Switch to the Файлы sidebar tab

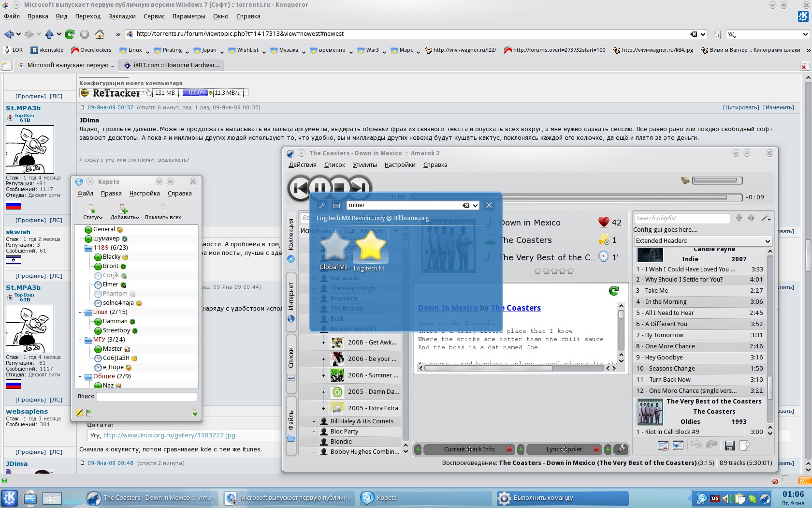point(291,426)
